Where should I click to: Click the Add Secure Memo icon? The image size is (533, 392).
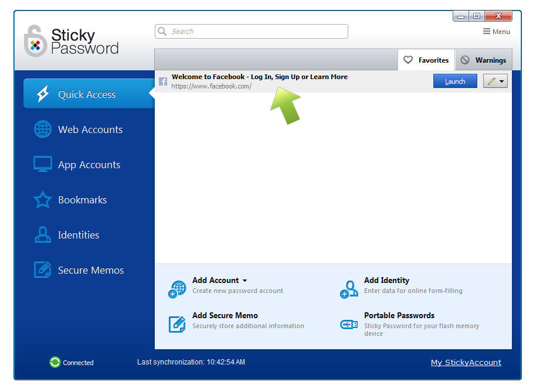tap(177, 324)
